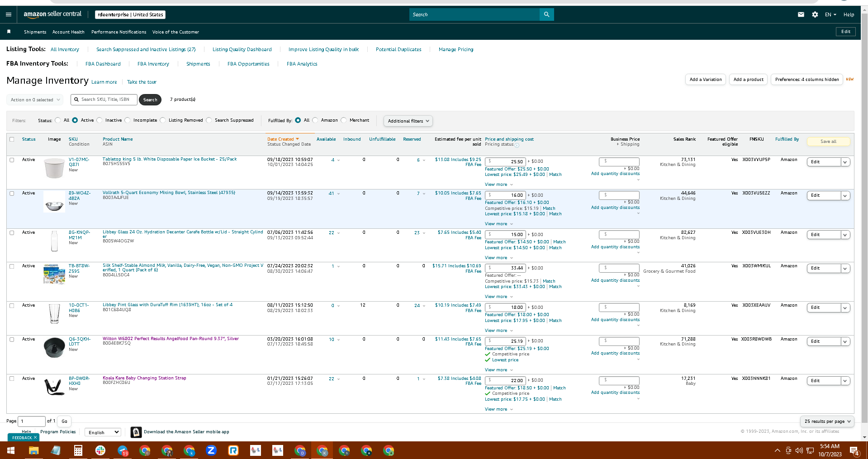Viewport: 868px width, 459px height.
Task: Open Windows Start menu
Action: [x=11, y=450]
